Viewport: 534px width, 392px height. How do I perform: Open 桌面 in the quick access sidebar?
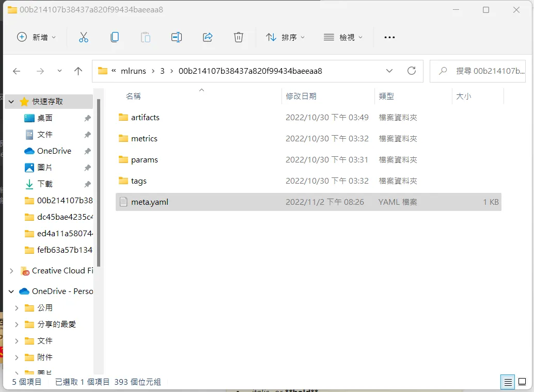(44, 118)
